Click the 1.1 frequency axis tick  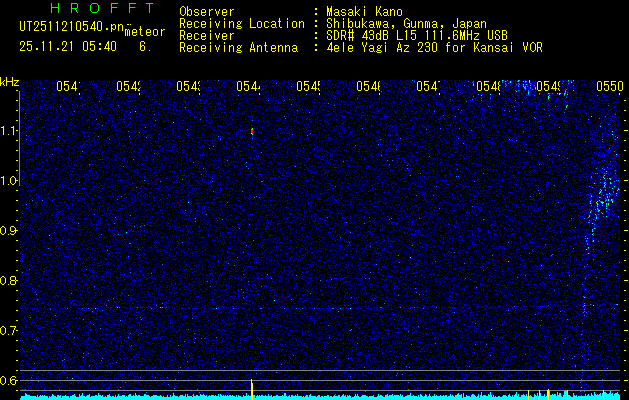9,131
